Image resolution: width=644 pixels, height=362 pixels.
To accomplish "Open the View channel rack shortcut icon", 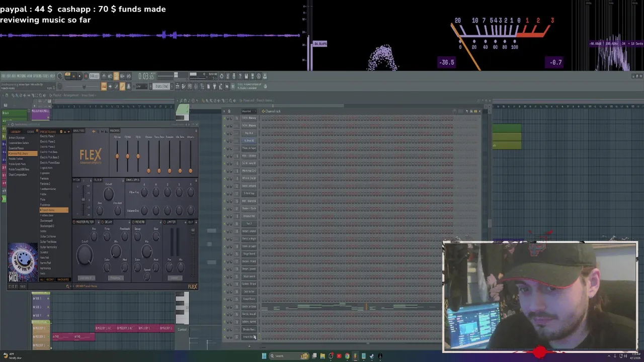I will [x=190, y=86].
